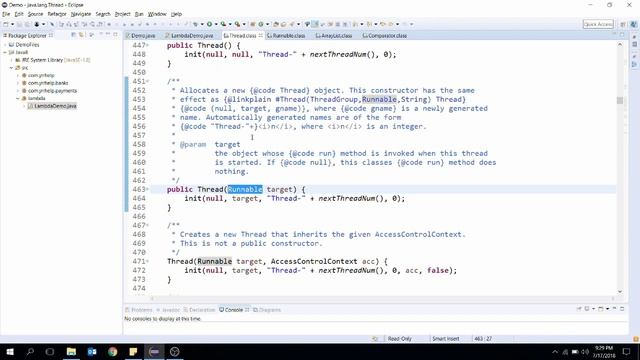Screen dimensions: 640x360
Task: Select the com.yrrhelp.payments package
Action: coord(52,91)
